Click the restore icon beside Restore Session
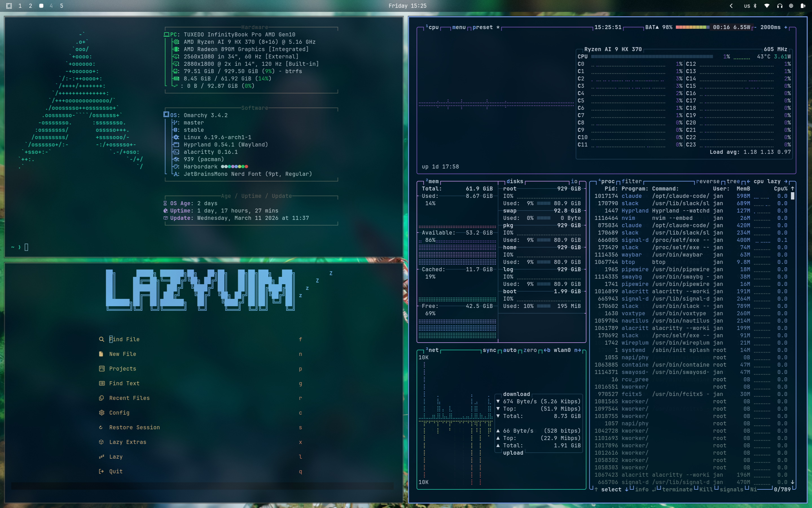Image resolution: width=812 pixels, height=508 pixels. pyautogui.click(x=101, y=427)
